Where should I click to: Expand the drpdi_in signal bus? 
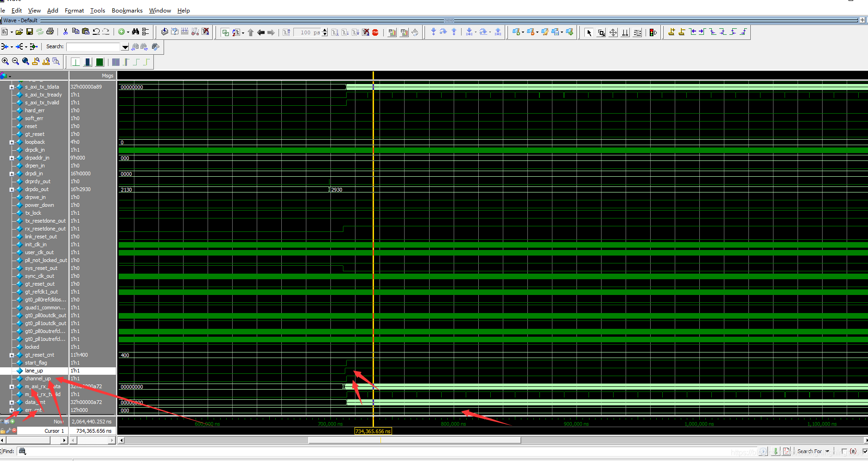[12, 174]
